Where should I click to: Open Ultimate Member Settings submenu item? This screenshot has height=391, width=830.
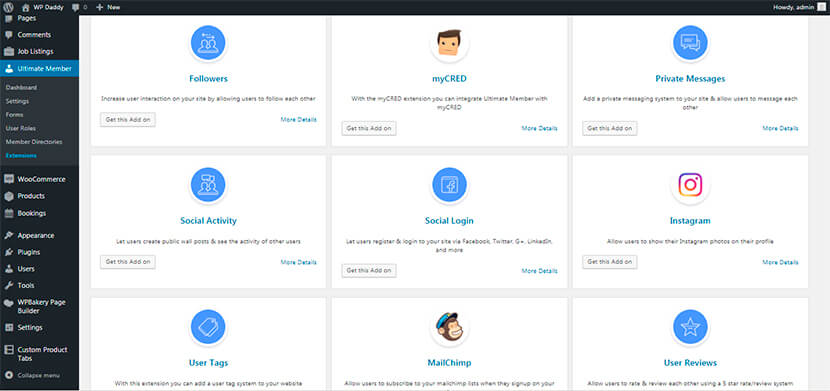pyautogui.click(x=17, y=101)
